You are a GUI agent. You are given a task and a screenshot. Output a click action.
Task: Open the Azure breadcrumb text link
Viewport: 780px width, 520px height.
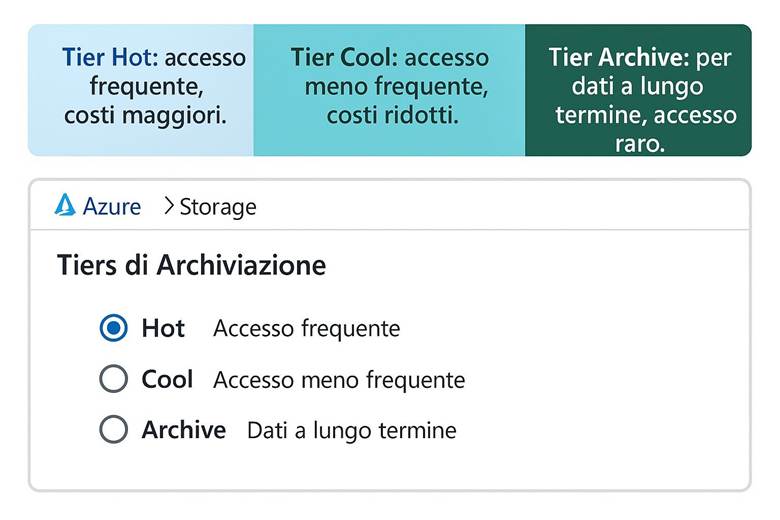tap(111, 207)
